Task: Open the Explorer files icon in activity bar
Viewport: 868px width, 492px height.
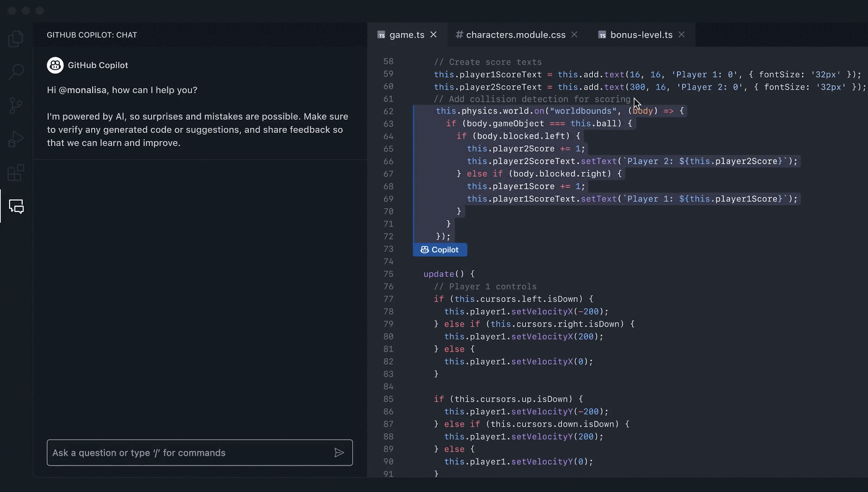Action: pyautogui.click(x=16, y=39)
